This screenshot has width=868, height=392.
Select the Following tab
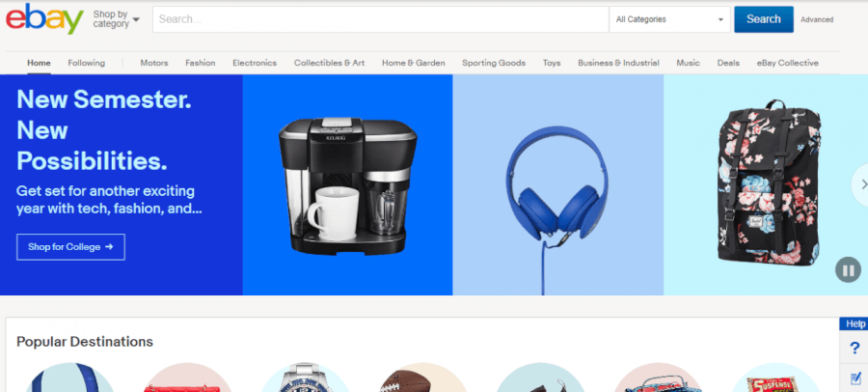click(86, 63)
